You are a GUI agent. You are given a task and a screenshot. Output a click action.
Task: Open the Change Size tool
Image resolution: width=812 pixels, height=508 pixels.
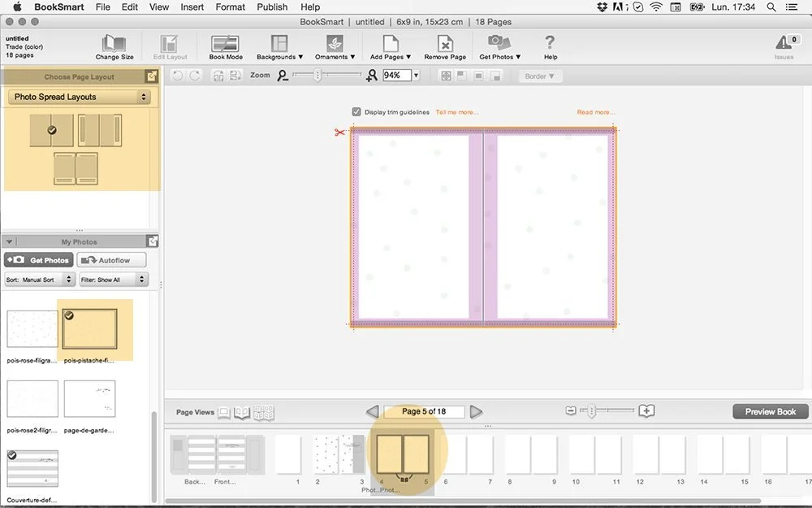[114, 47]
